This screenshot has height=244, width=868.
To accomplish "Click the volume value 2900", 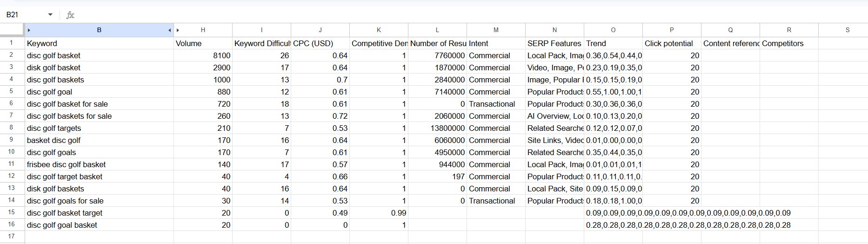I will [x=203, y=68].
